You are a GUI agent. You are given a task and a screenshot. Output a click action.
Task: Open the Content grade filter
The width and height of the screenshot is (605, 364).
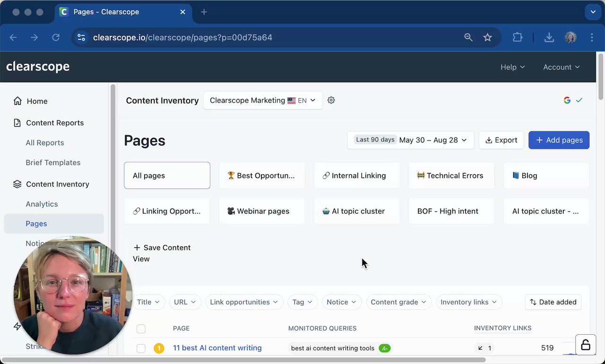pos(398,302)
